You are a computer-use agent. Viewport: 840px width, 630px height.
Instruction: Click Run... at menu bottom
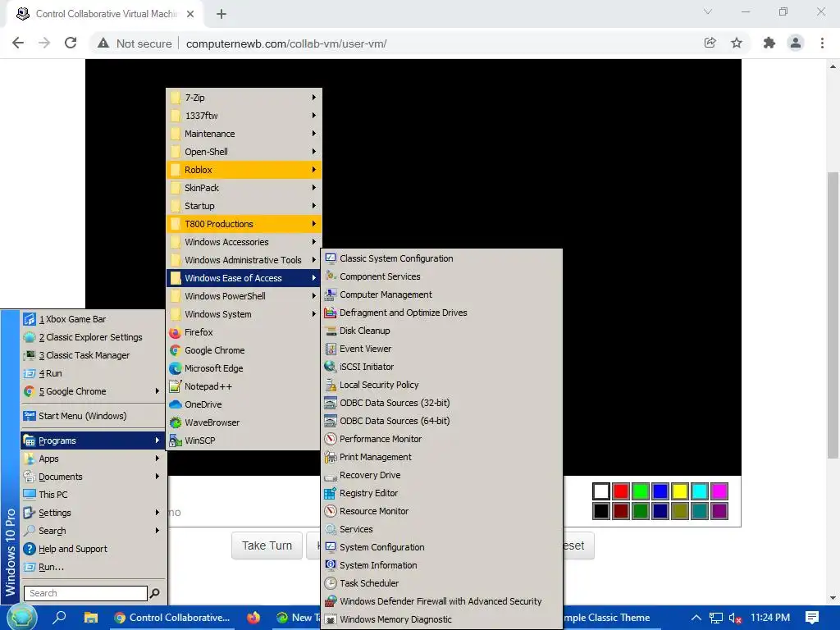click(x=93, y=567)
